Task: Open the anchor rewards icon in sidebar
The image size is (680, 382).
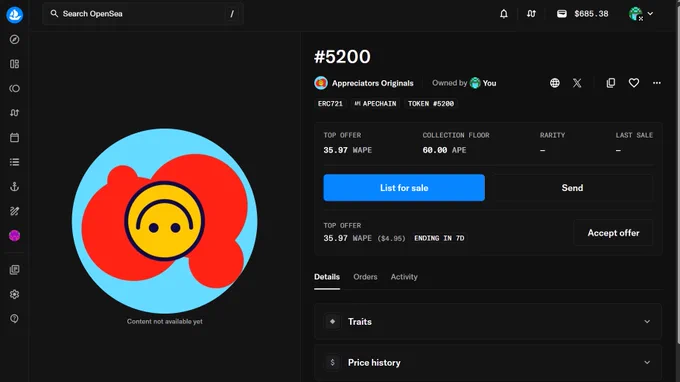Action: click(x=14, y=187)
